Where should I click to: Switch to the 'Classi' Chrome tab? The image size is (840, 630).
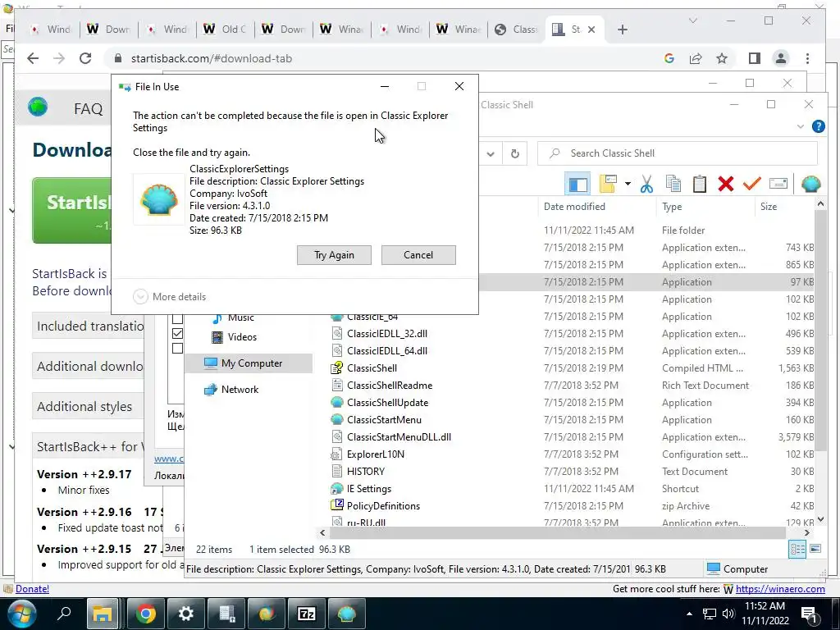pyautogui.click(x=517, y=30)
